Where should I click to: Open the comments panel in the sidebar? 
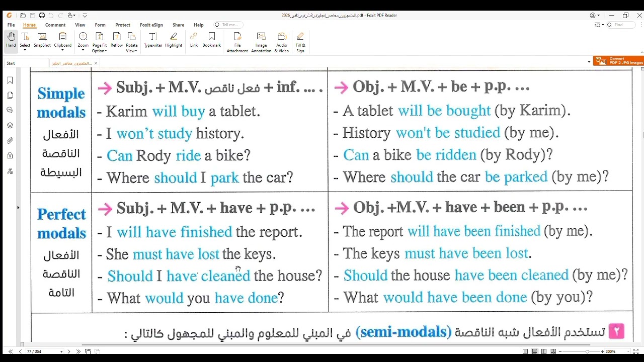coord(10,110)
